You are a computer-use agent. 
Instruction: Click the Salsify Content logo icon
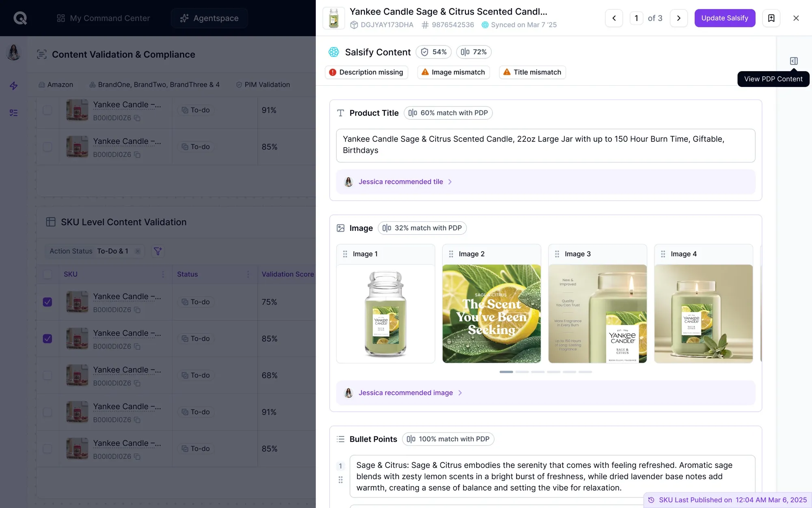(334, 52)
